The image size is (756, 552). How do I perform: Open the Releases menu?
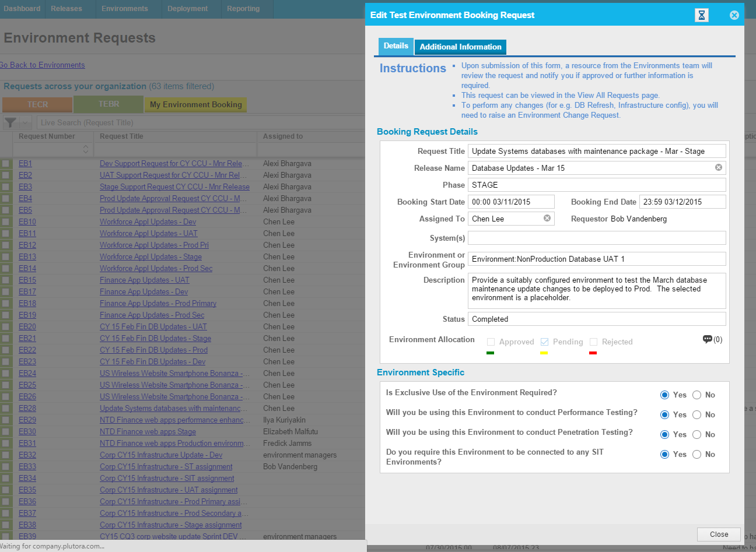point(66,9)
